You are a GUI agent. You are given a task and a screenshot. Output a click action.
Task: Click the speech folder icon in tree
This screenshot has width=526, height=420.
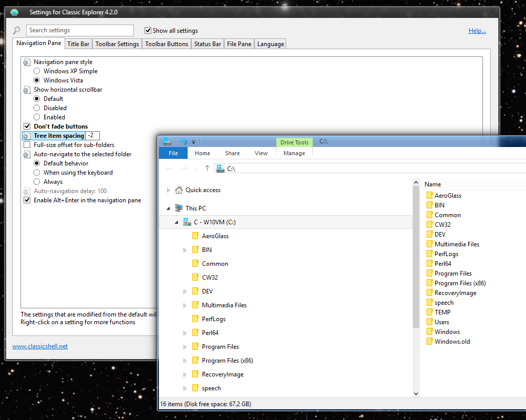195,388
